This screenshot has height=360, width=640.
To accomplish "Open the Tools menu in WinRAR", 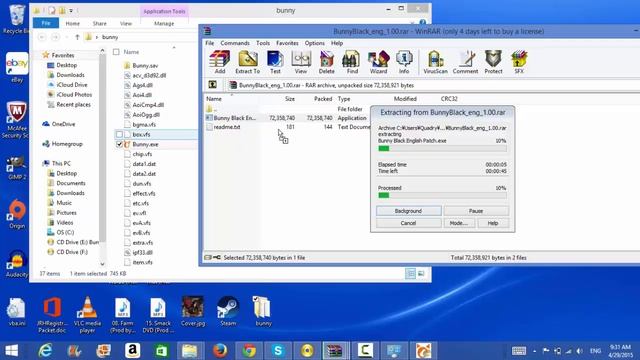I will 263,43.
